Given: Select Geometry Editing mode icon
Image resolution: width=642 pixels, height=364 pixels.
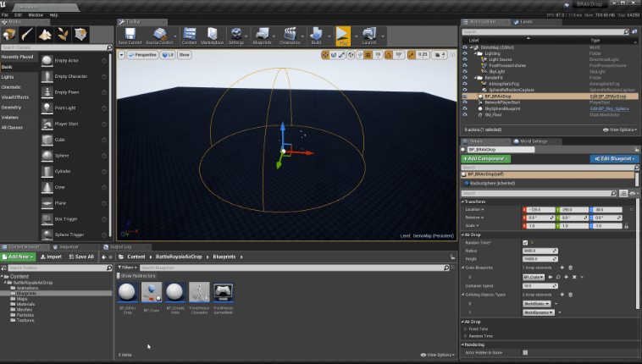Looking at the screenshot, I should tap(80, 35).
